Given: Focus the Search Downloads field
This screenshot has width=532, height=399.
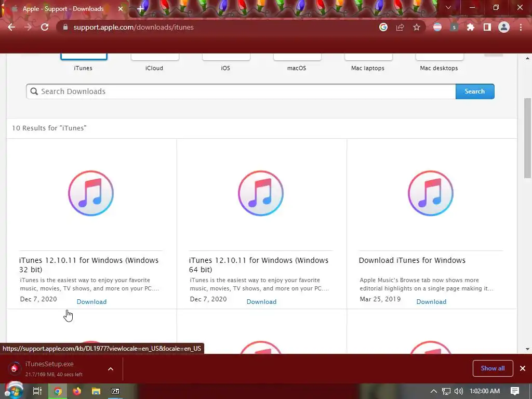Looking at the screenshot, I should 241,91.
